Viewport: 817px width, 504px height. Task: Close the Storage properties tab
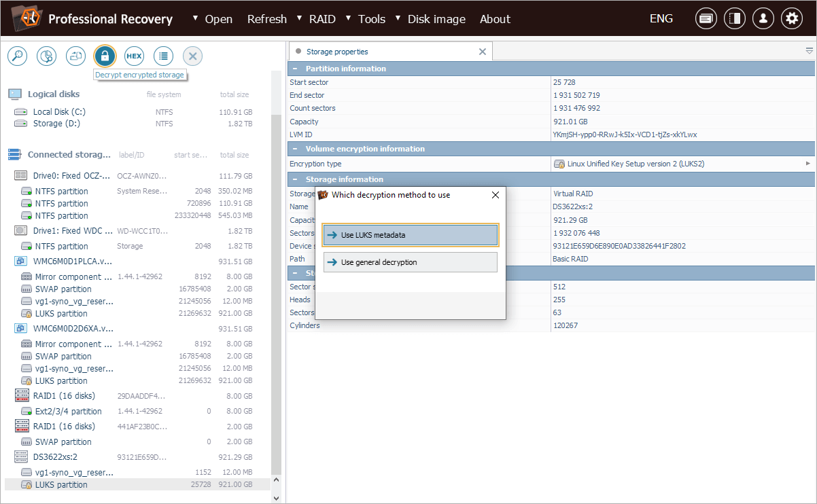tap(483, 52)
